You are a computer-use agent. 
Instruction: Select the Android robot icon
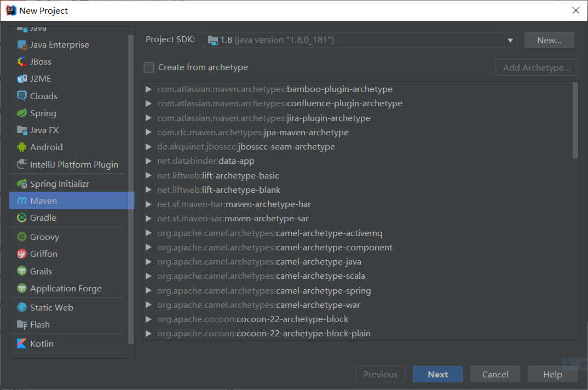pyautogui.click(x=22, y=147)
